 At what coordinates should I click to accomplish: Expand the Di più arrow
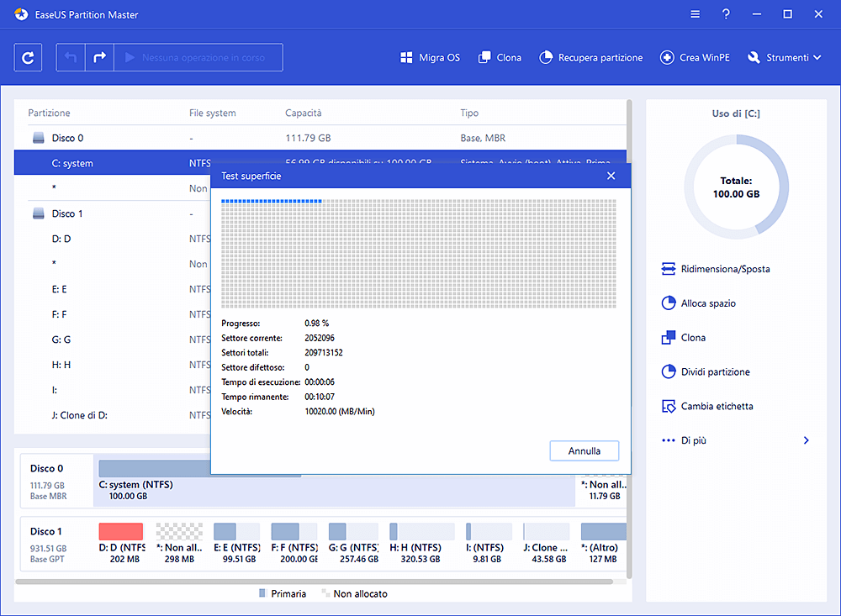[x=806, y=440]
